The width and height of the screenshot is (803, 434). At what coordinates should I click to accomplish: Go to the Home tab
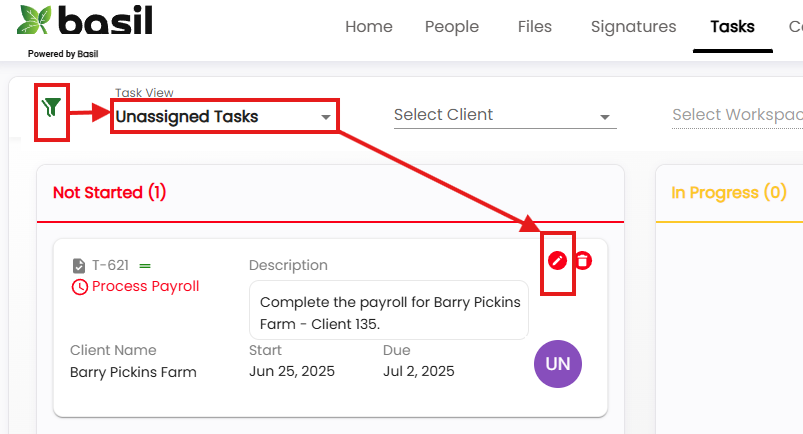pos(369,27)
